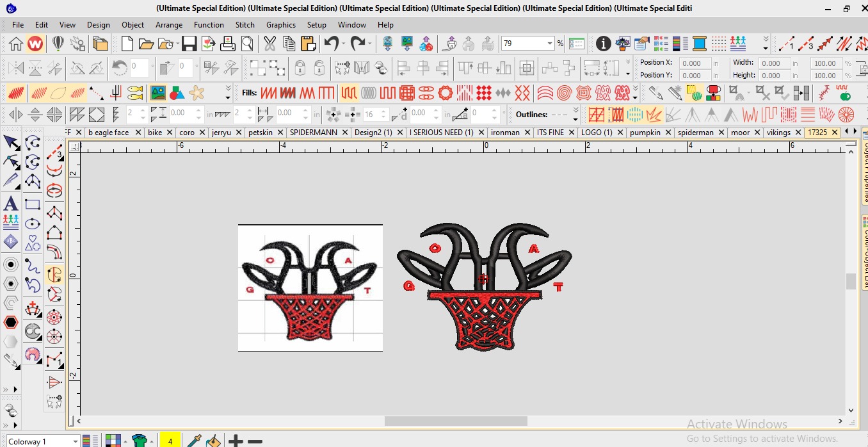The height and width of the screenshot is (447, 868).
Task: Toggle the highlighted digitizing tool in toolbox
Action: coord(54,274)
